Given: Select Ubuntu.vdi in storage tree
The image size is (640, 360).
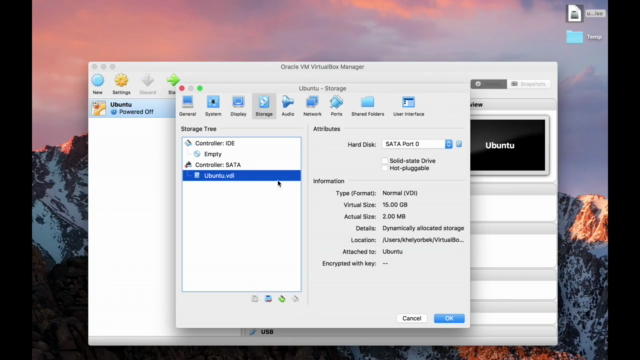Looking at the screenshot, I should tap(242, 176).
